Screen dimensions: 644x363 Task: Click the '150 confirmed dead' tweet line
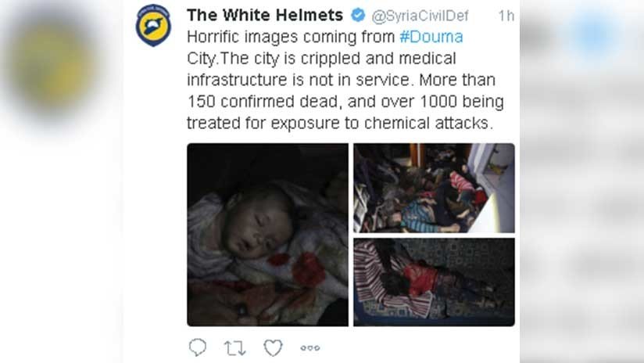click(x=345, y=101)
